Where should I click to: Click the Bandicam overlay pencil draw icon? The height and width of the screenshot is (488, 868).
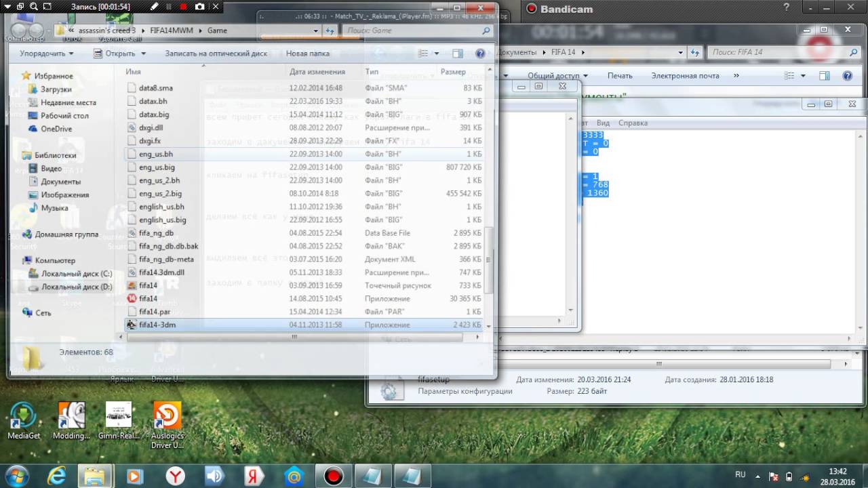coord(155,7)
